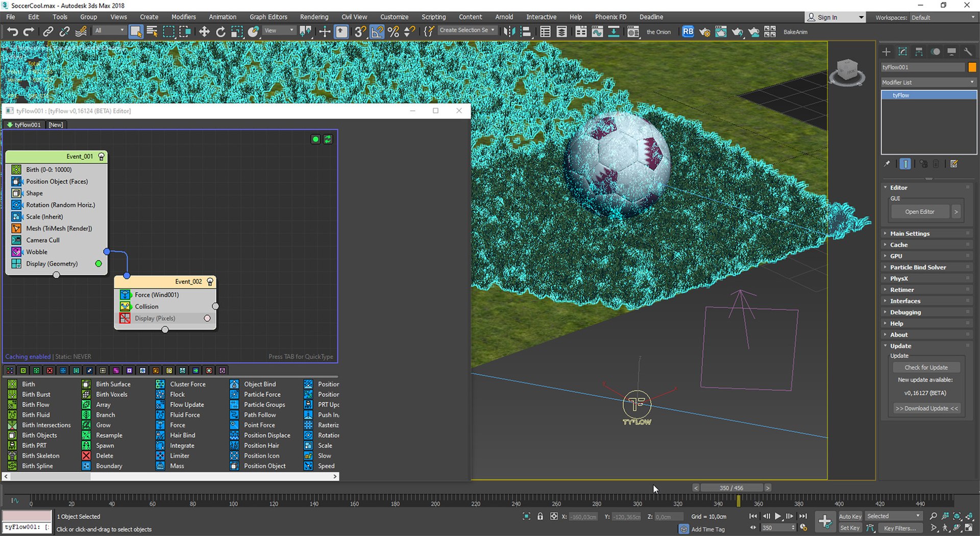Open the Phoenix FD menu

click(x=610, y=17)
